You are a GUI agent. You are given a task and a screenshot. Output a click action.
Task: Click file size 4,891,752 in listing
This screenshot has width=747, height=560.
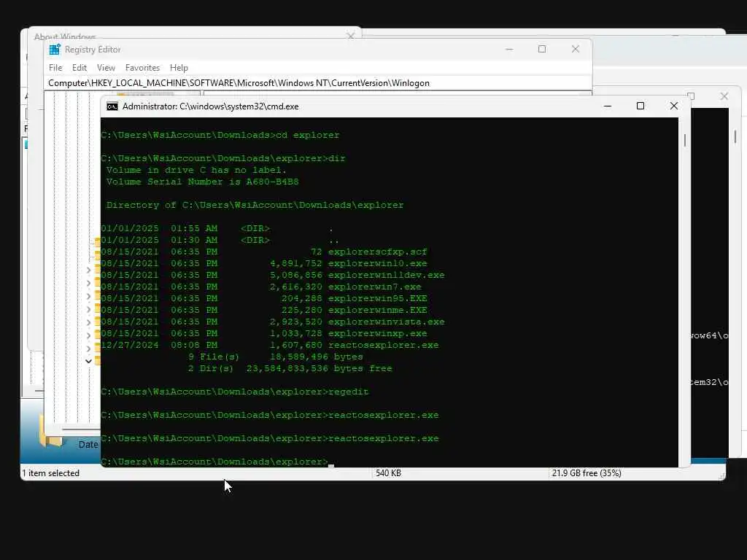(x=296, y=264)
